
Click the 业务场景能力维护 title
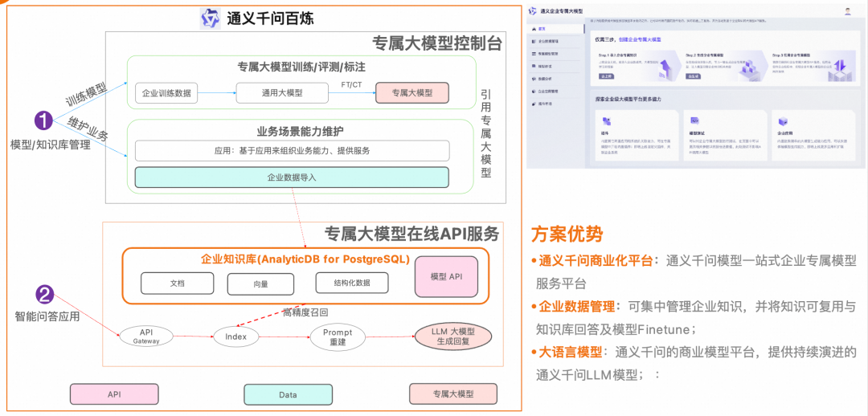301,133
